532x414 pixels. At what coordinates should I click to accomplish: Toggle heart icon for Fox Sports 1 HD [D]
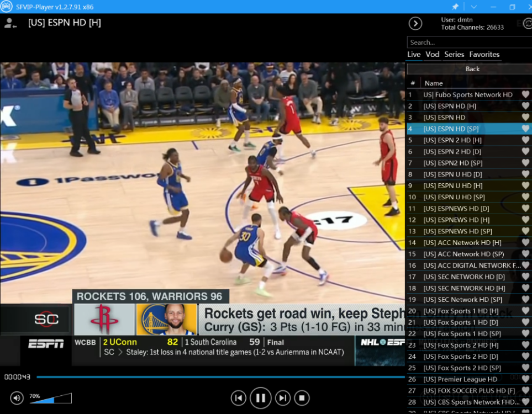525,322
